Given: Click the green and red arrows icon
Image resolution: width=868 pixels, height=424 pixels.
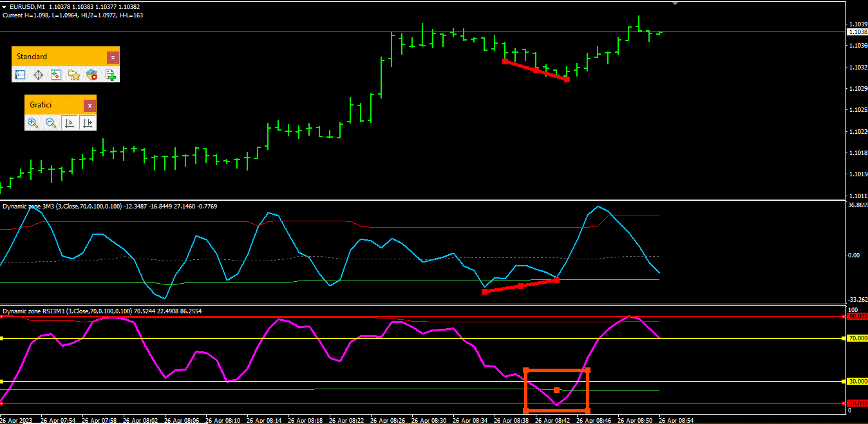Looking at the screenshot, I should [x=56, y=75].
